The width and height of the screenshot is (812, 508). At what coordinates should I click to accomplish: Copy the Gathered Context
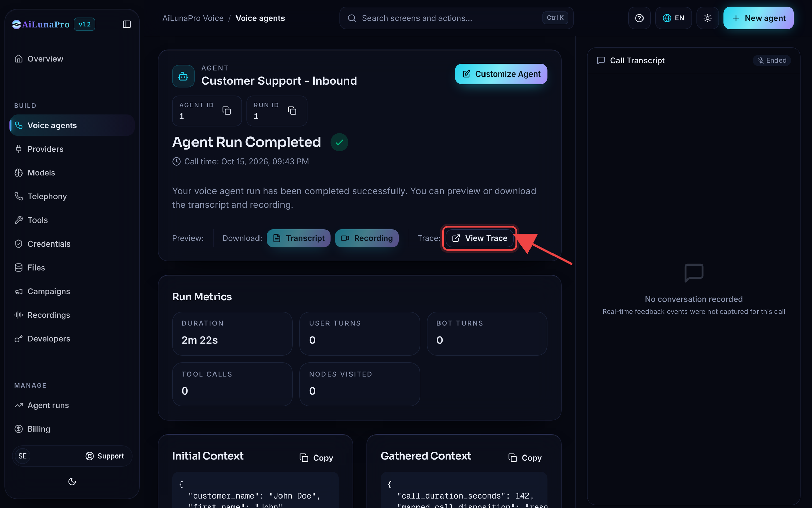[x=525, y=458]
